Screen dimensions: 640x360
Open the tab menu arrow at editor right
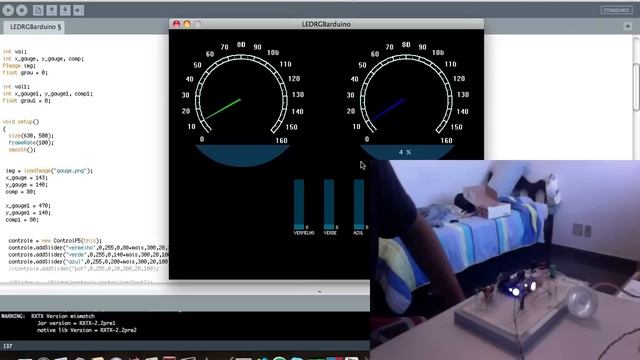628,27
